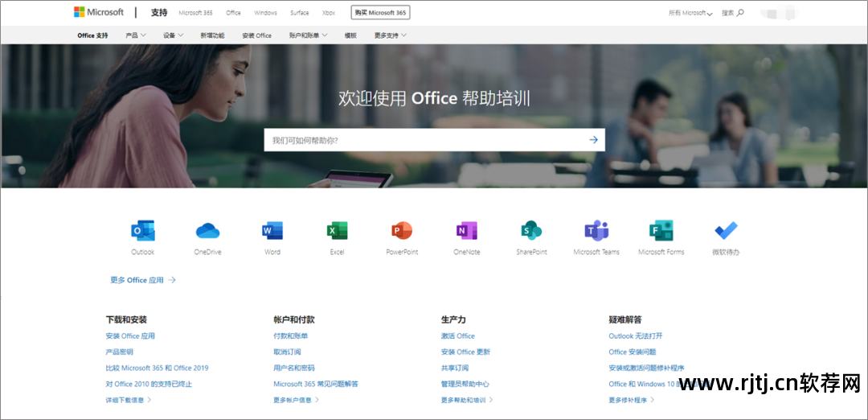The image size is (868, 420).
Task: Open 比较 Microsoft 365 和 Office 2019 link
Action: [157, 368]
